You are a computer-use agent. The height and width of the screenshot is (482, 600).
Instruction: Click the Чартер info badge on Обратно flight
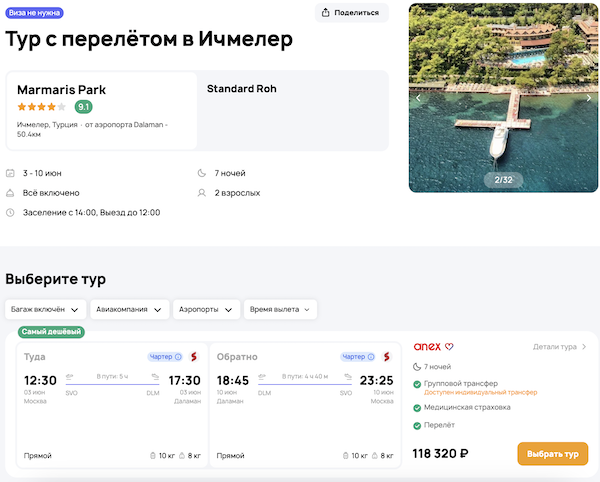coord(358,356)
